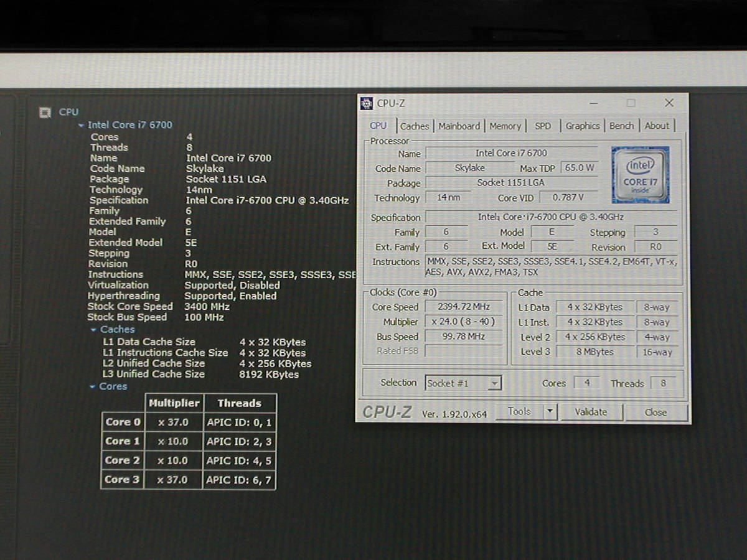
Task: Click APIC ID: 4, 5 cell for Core 2
Action: [239, 461]
